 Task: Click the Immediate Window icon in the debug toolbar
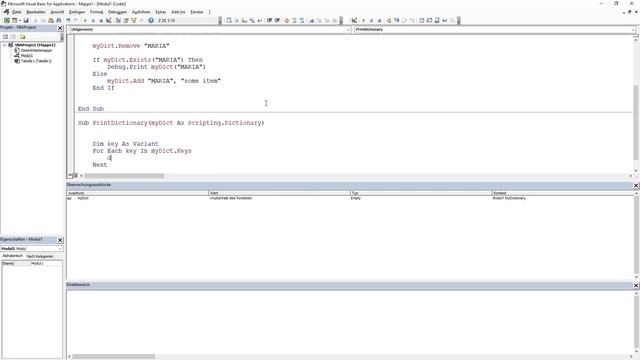429,20
